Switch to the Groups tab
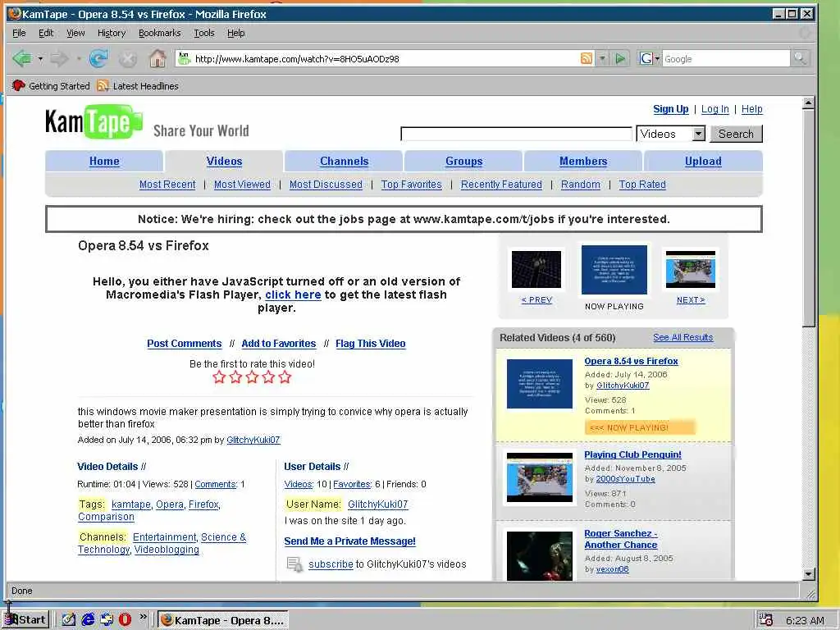840x630 pixels. (464, 162)
